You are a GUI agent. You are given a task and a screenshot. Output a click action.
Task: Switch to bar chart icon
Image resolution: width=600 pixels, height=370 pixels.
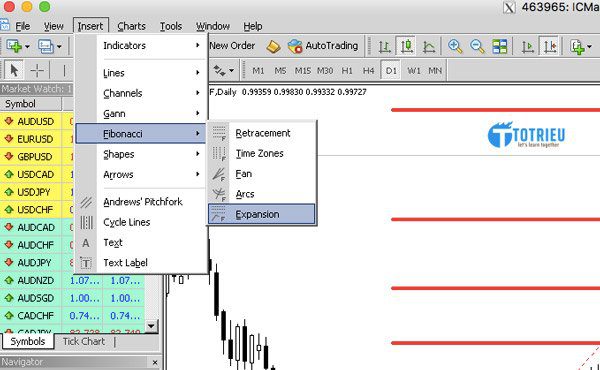click(x=385, y=47)
